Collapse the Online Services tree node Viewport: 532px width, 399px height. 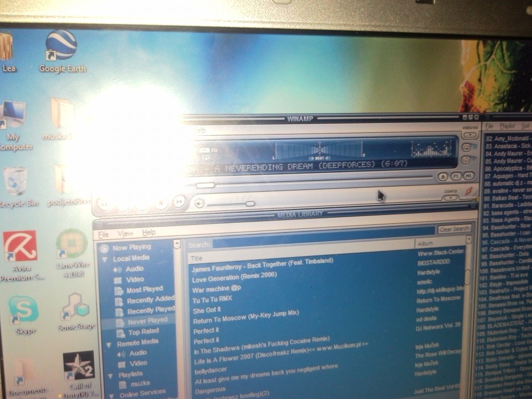(x=111, y=396)
